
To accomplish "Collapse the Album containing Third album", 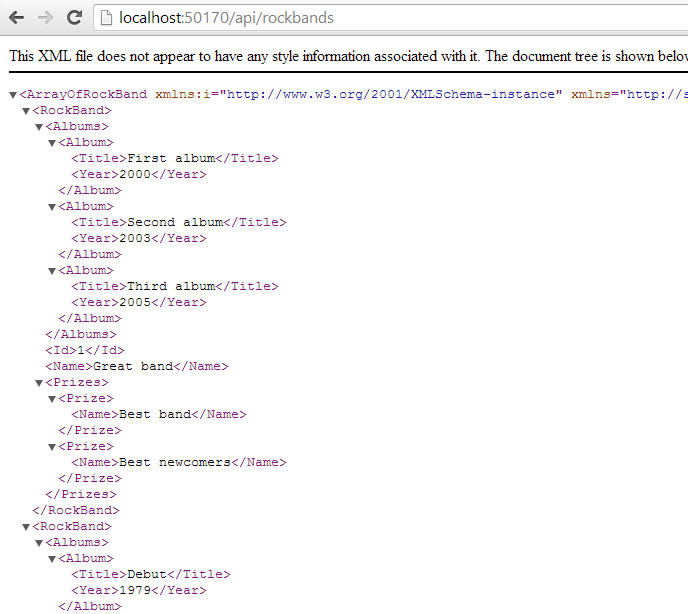I will point(52,271).
